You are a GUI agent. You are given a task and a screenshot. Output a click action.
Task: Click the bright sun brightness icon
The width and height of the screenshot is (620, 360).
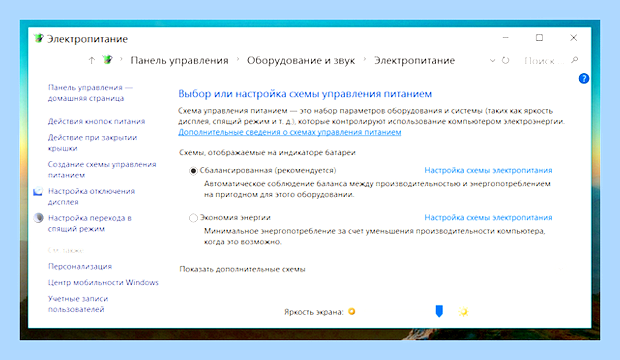tap(463, 312)
